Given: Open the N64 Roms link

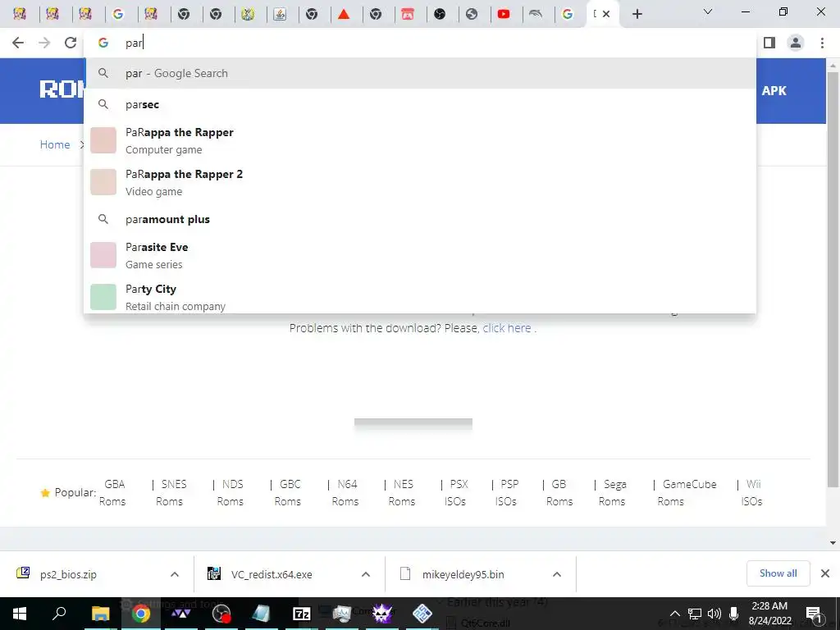Looking at the screenshot, I should click(x=345, y=493).
